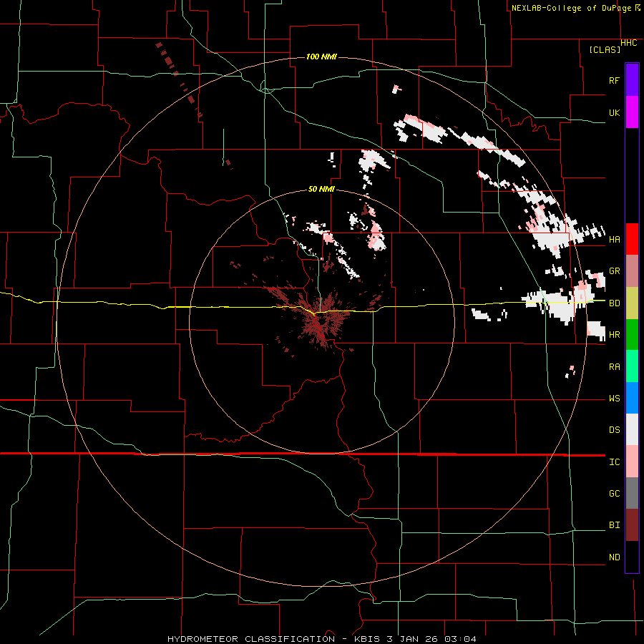Click the ND legend label
The width and height of the screenshot is (644, 644).
[614, 557]
